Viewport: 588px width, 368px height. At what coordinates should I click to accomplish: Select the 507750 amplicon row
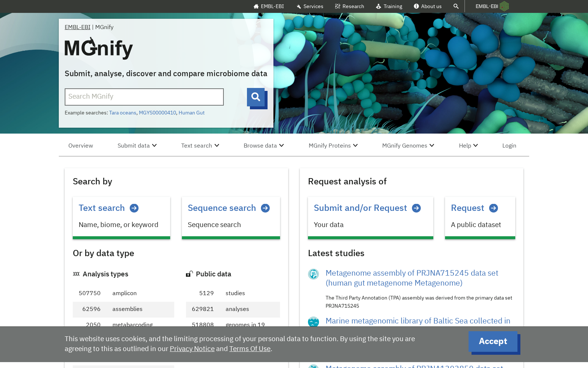click(123, 293)
